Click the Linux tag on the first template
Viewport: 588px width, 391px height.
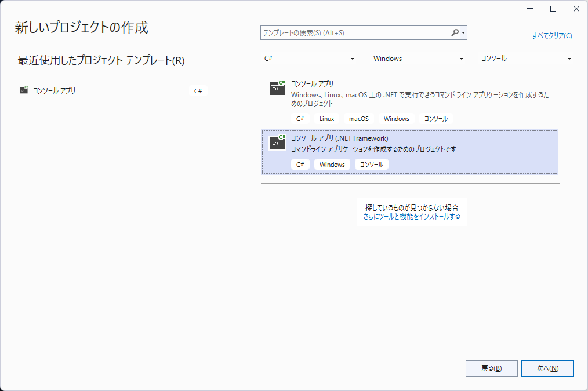tap(326, 119)
